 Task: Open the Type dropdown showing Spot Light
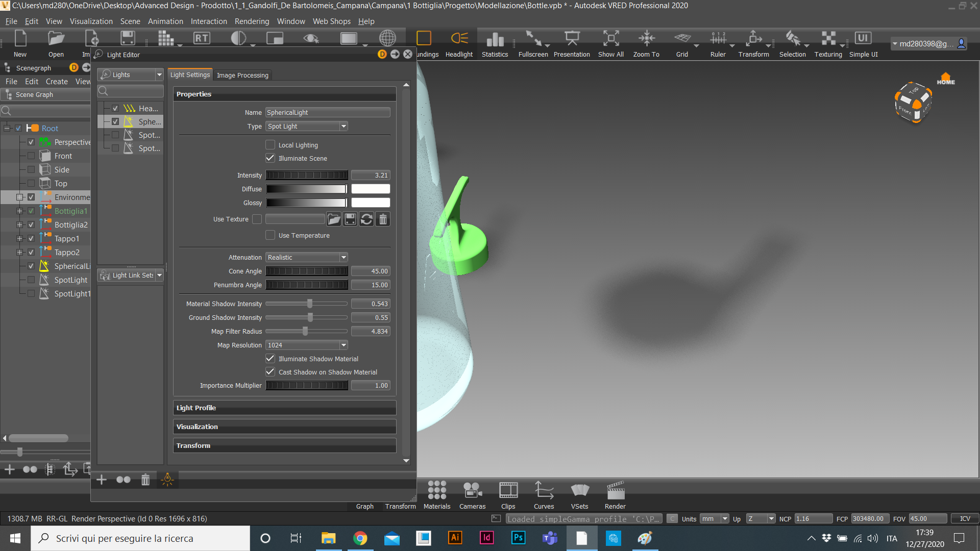tap(344, 126)
